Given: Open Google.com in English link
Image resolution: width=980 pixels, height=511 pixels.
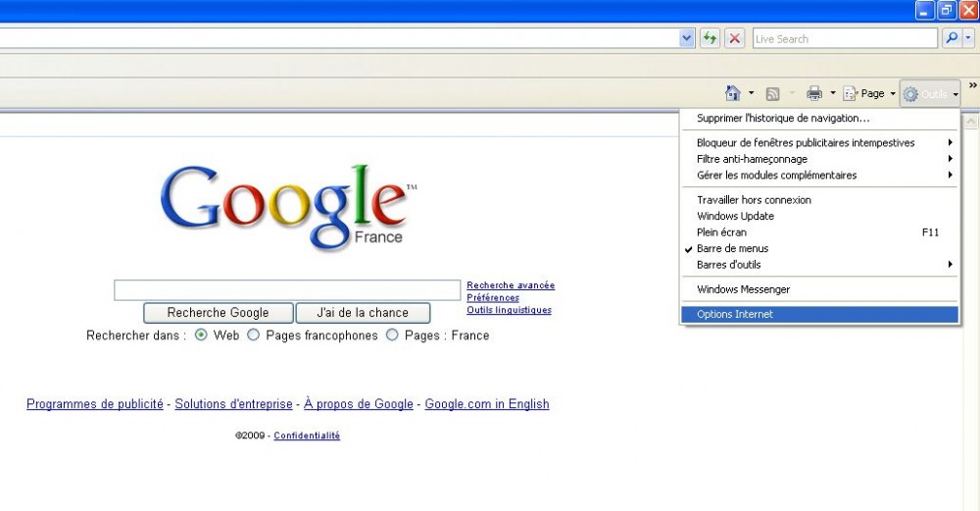Looking at the screenshot, I should click(x=487, y=404).
